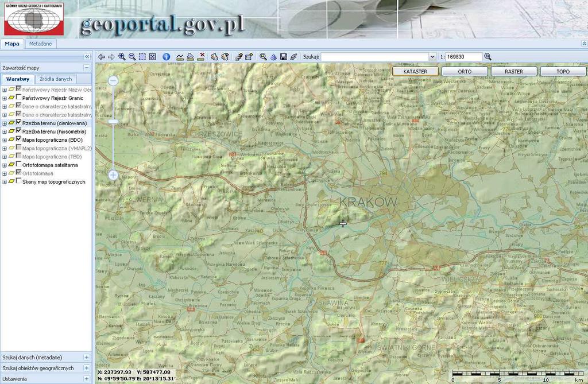
Task: Expand the Szukaj obiektów geograficznych panel
Action: [x=87, y=369]
